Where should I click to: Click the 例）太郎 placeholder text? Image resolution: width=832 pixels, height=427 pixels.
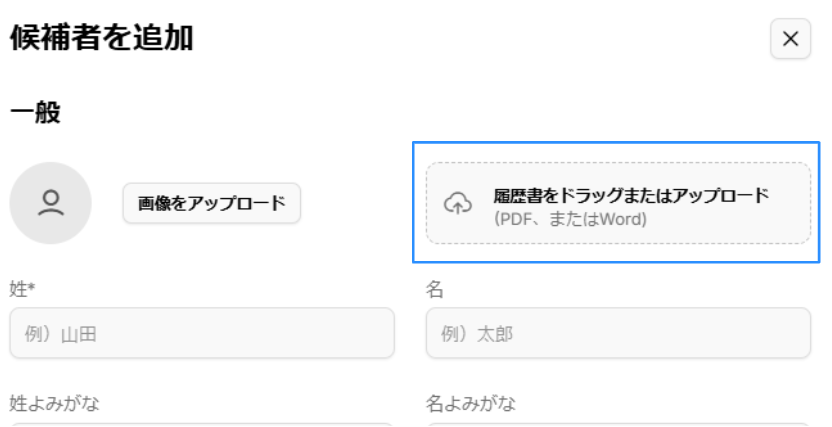[x=477, y=334]
